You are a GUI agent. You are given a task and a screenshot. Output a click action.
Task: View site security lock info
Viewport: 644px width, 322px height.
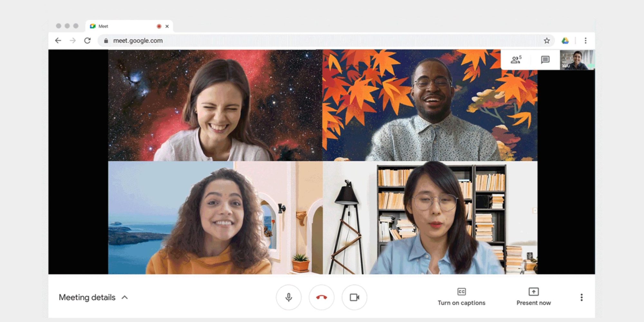click(x=106, y=41)
